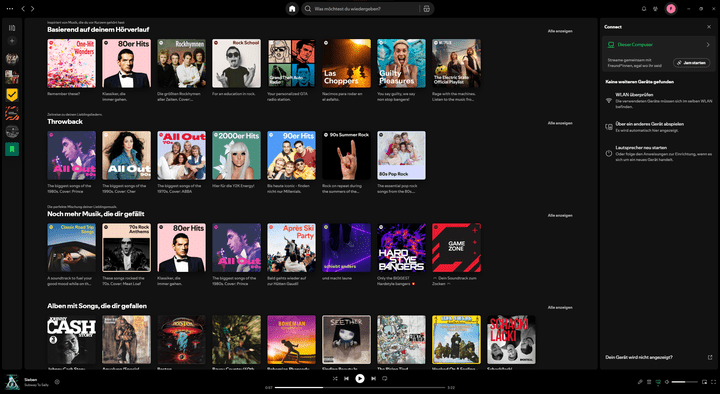Create a new playlist with plus icon
The width and height of the screenshot is (720, 394).
[12, 41]
